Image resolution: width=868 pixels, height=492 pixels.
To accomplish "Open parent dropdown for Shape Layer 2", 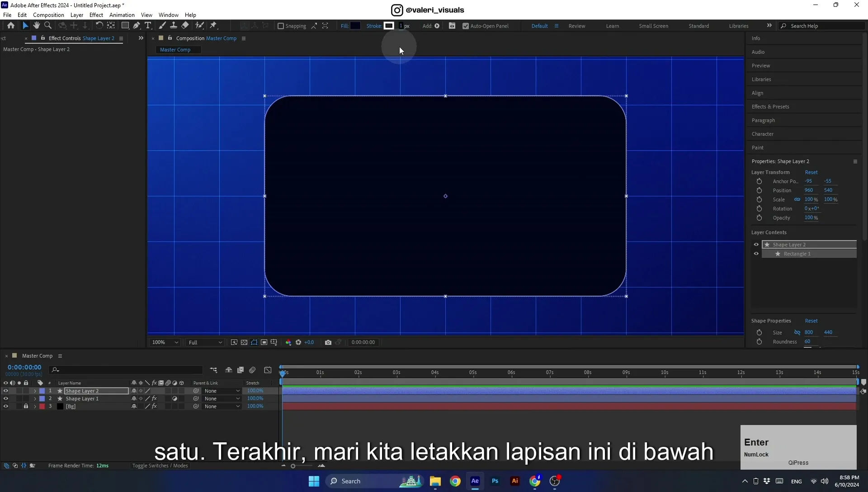I will coord(222,391).
